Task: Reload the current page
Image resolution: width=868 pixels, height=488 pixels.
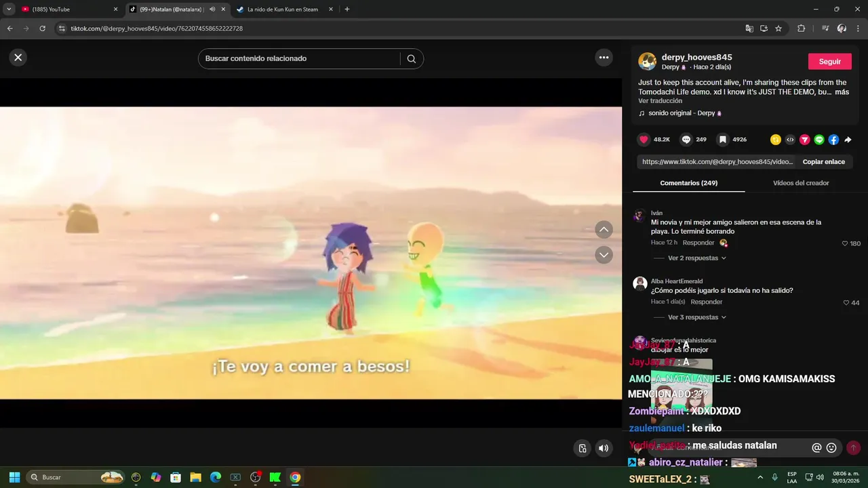Action: coord(42,28)
